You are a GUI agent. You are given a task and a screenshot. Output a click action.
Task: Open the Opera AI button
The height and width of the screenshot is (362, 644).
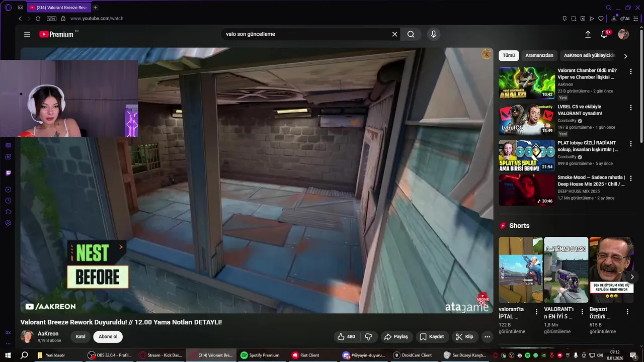625,19
